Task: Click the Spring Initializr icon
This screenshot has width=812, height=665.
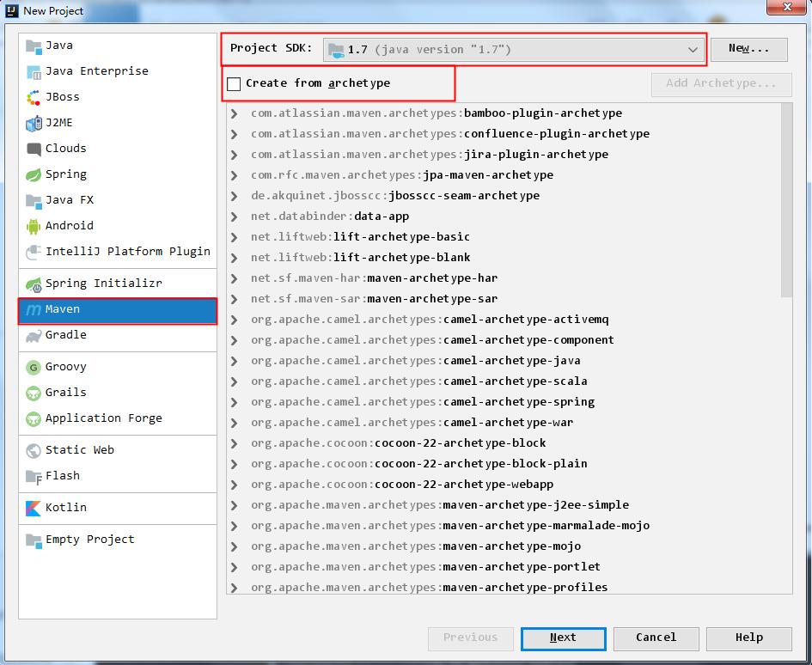Action: pos(34,284)
